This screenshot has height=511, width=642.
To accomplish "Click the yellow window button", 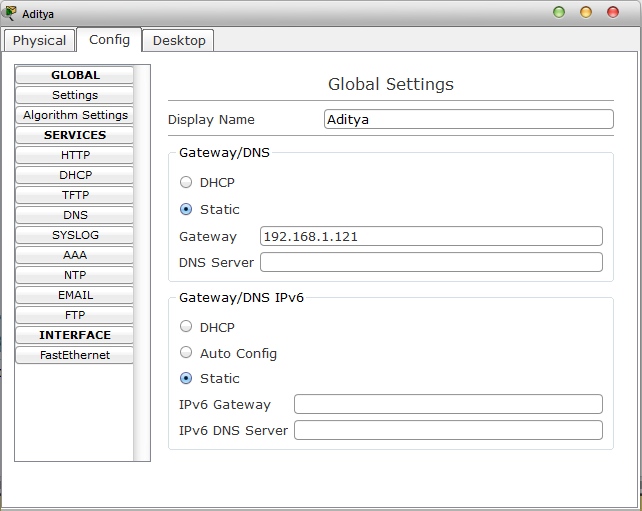I will [586, 12].
